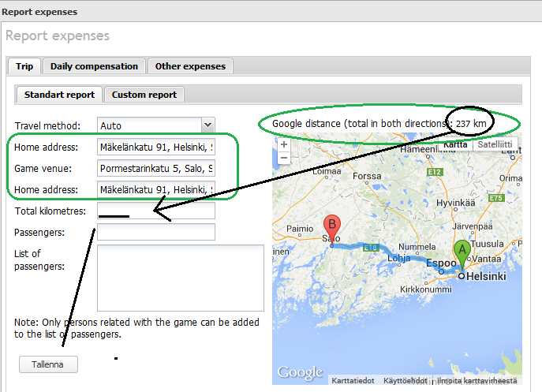Open the Other expenses tab
The image size is (542, 392).
[190, 66]
